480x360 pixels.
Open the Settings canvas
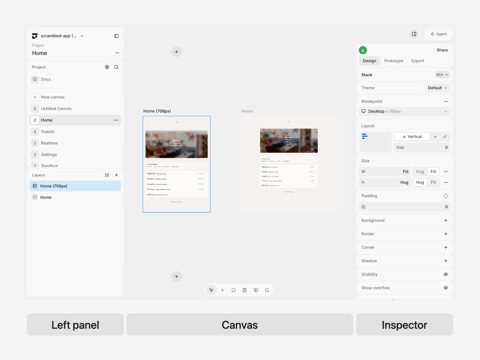pyautogui.click(x=75, y=155)
